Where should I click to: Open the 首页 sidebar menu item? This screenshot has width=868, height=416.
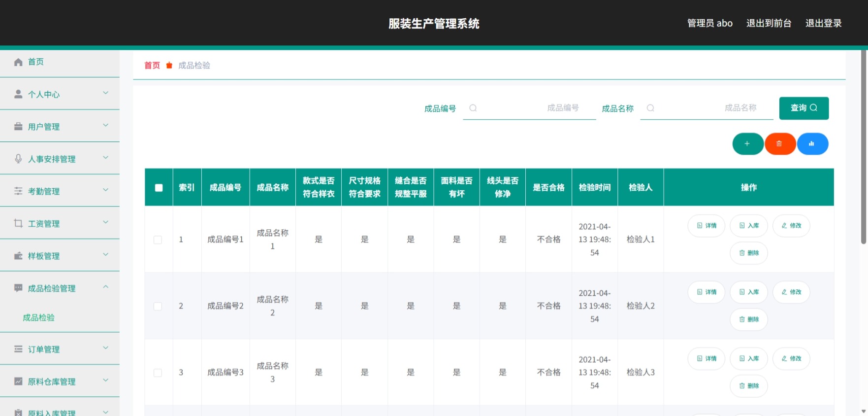coord(60,62)
